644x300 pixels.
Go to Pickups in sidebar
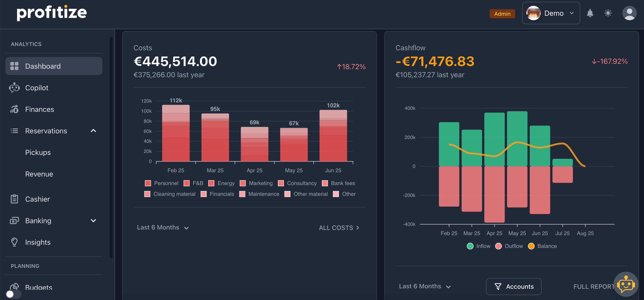[38, 152]
